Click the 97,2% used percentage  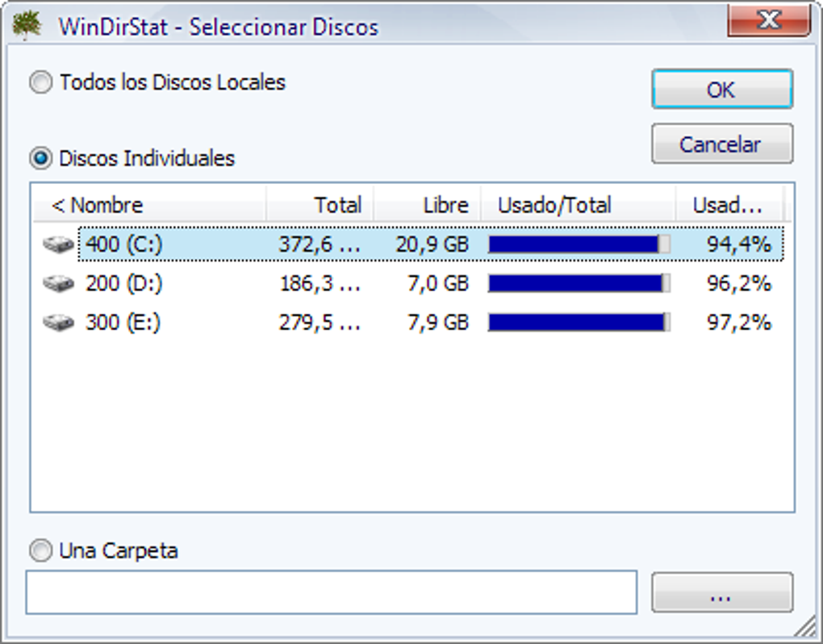click(739, 322)
